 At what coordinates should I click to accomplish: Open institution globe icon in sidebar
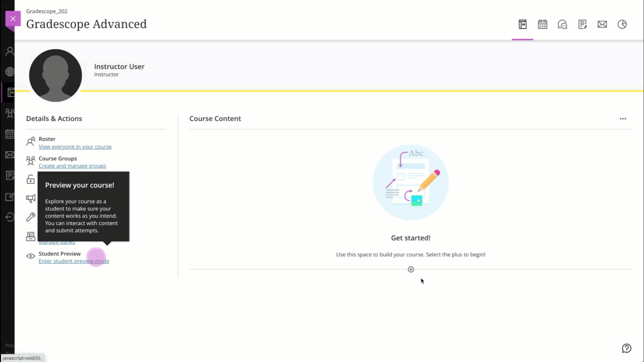[10, 72]
